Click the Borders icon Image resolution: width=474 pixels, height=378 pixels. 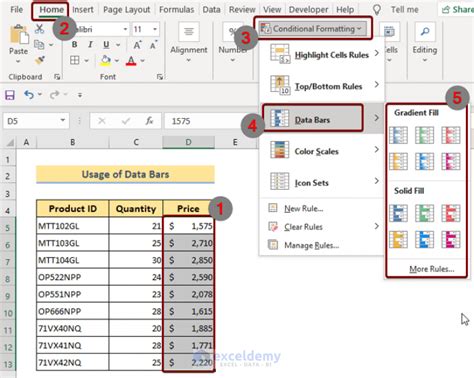coord(75,60)
